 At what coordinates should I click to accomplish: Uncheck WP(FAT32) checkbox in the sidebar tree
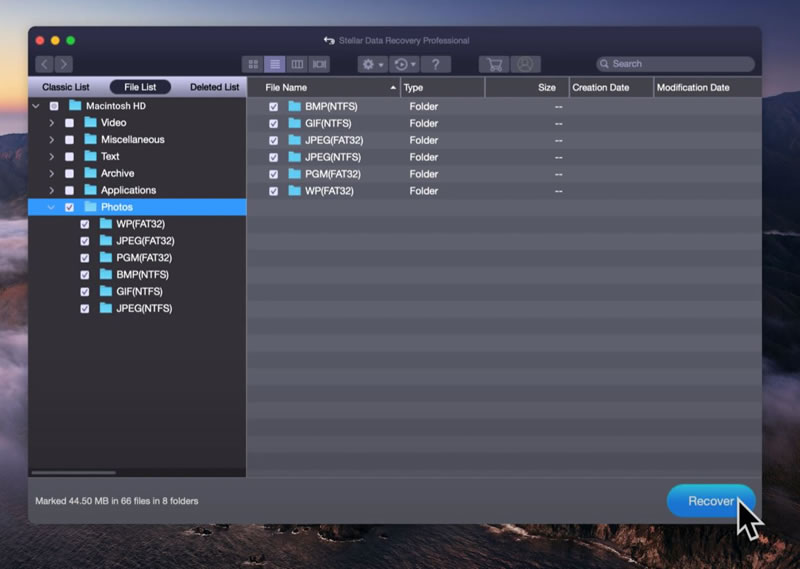pyautogui.click(x=85, y=224)
